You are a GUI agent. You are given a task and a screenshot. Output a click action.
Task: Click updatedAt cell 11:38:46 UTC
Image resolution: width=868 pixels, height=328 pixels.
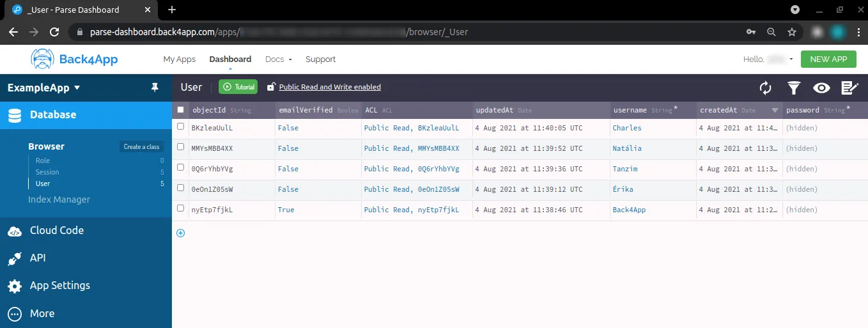[542, 210]
